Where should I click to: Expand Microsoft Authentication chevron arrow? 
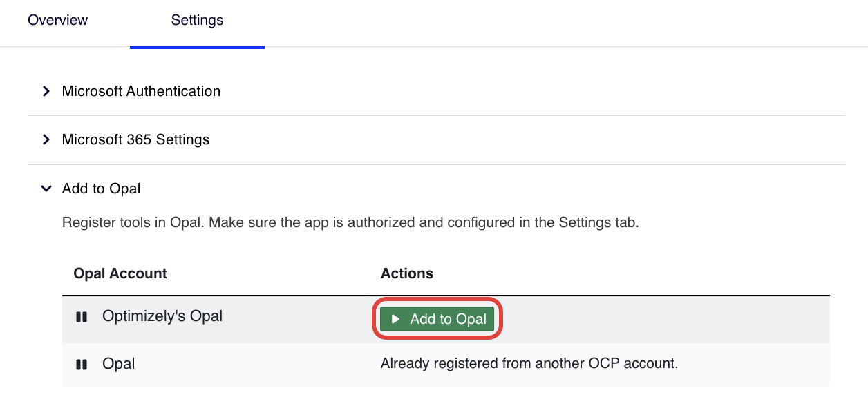(x=46, y=91)
